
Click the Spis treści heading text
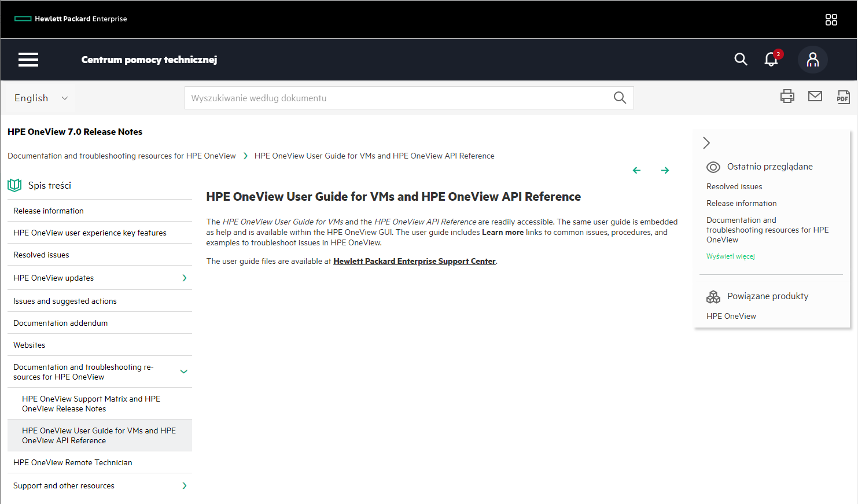[x=50, y=185]
